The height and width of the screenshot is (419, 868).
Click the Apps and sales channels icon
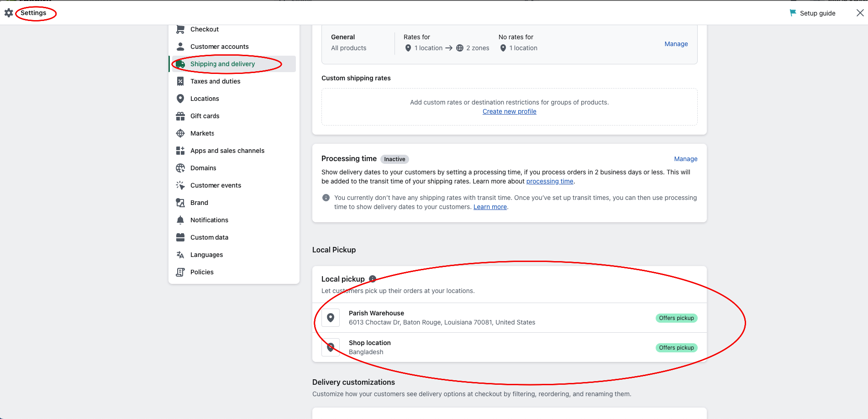pos(180,151)
